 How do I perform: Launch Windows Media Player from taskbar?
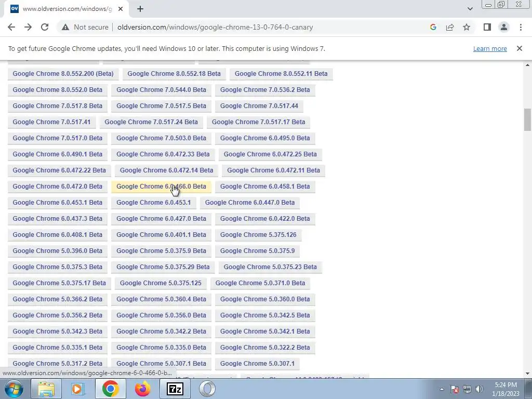pos(78,389)
